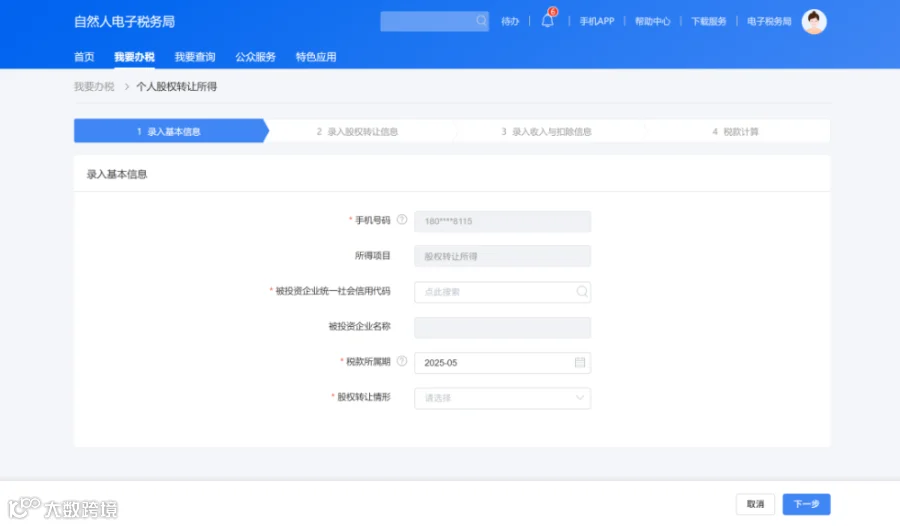
Task: Click the 我要办税 breadcrumb link
Action: 94,87
